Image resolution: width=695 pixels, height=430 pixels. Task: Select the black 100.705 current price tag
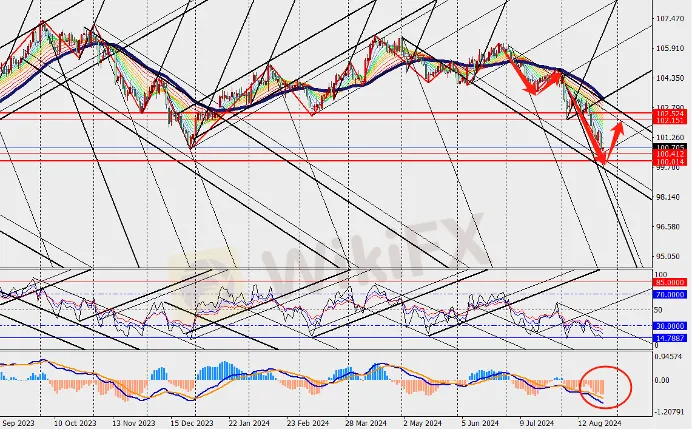pos(671,147)
